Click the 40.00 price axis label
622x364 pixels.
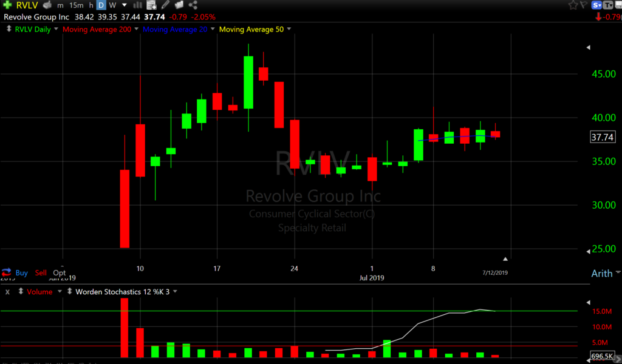604,118
